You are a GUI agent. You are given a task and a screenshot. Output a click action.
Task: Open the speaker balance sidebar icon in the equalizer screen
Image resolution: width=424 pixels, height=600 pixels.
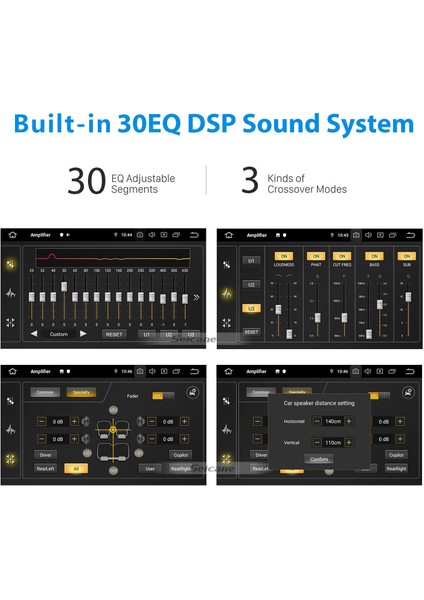(11, 323)
